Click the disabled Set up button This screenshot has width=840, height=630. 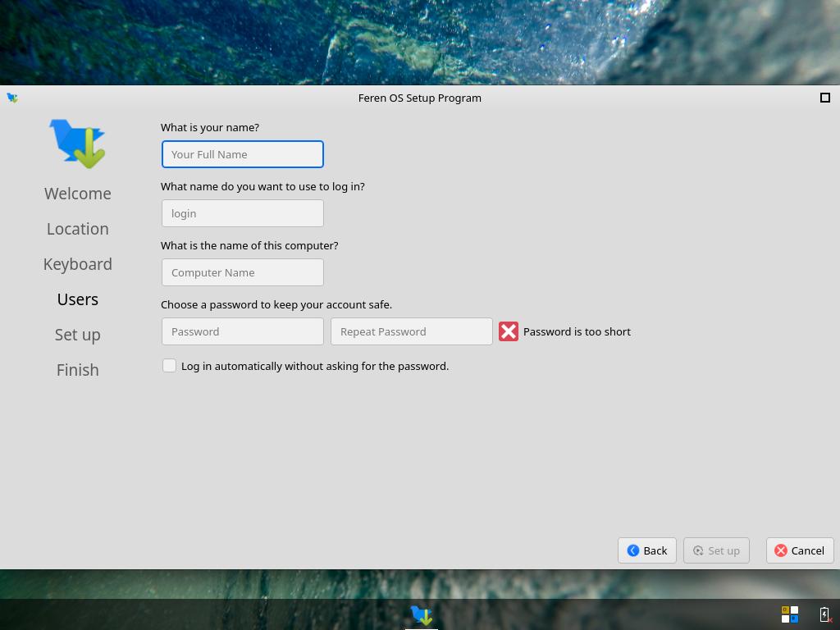pos(716,550)
